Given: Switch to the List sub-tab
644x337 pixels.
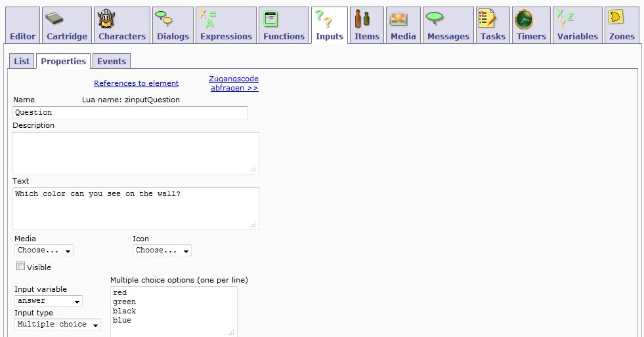Looking at the screenshot, I should pos(22,61).
